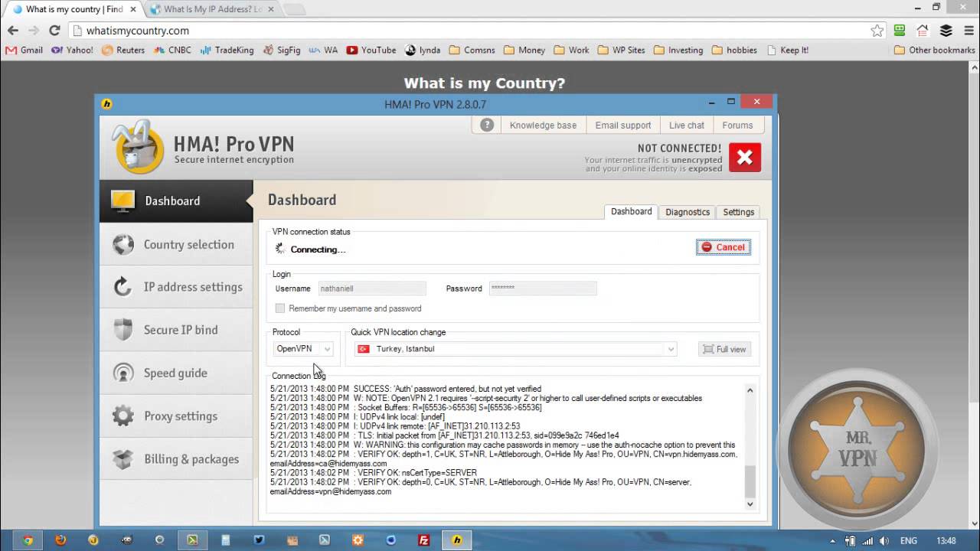Click the Password field
The image size is (980, 551).
click(543, 289)
